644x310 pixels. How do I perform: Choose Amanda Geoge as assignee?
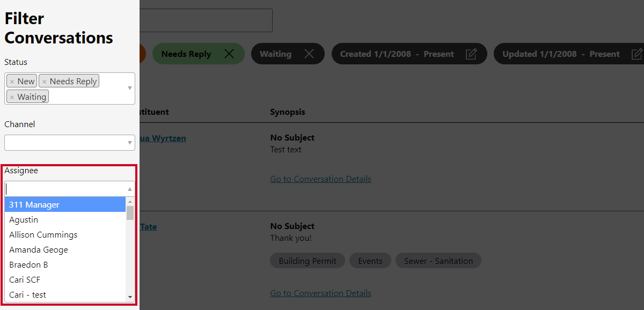65,249
